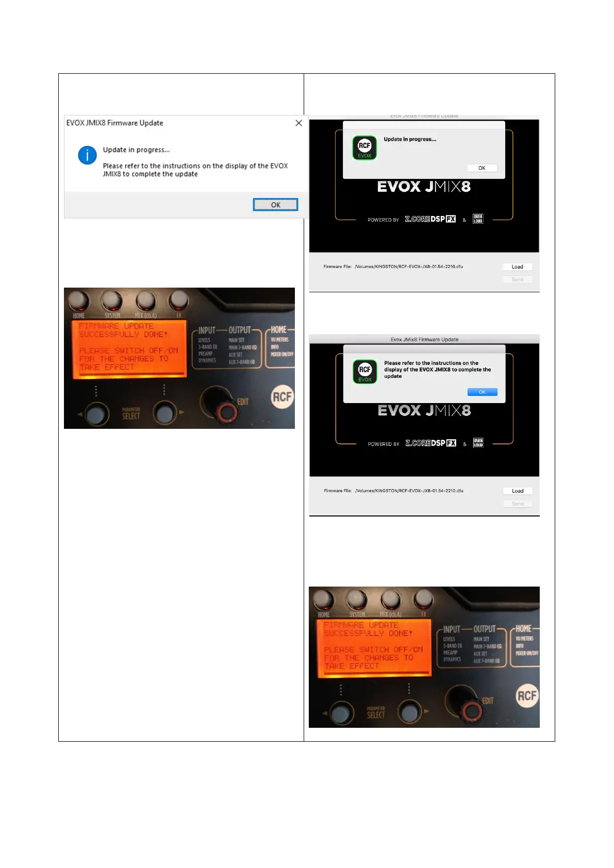Viewport: 614px width, 868px height.
Task: Click the 'Update in progress...' text in the Windows dialog
Action: coord(136,149)
